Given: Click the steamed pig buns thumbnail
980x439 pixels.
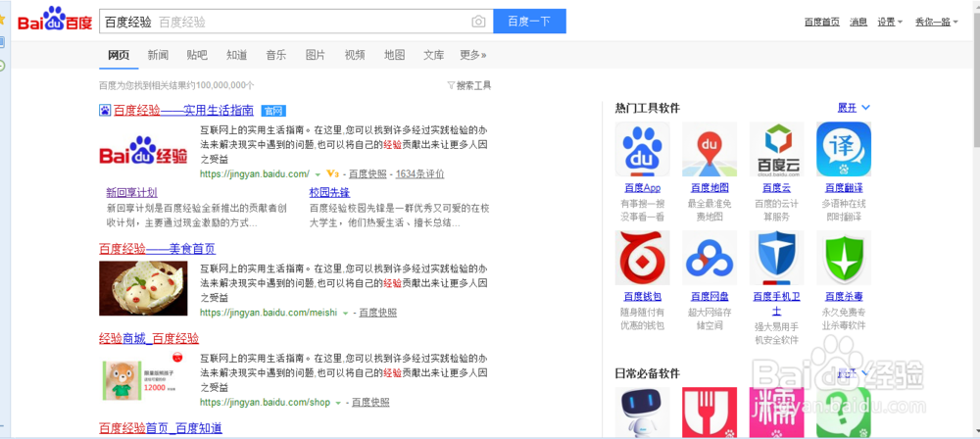Looking at the screenshot, I should coord(143,288).
